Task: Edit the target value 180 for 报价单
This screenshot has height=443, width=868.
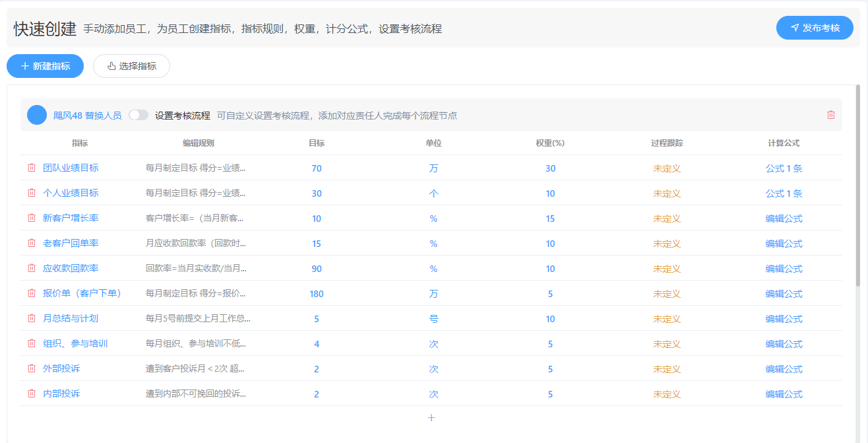Action: coord(317,294)
